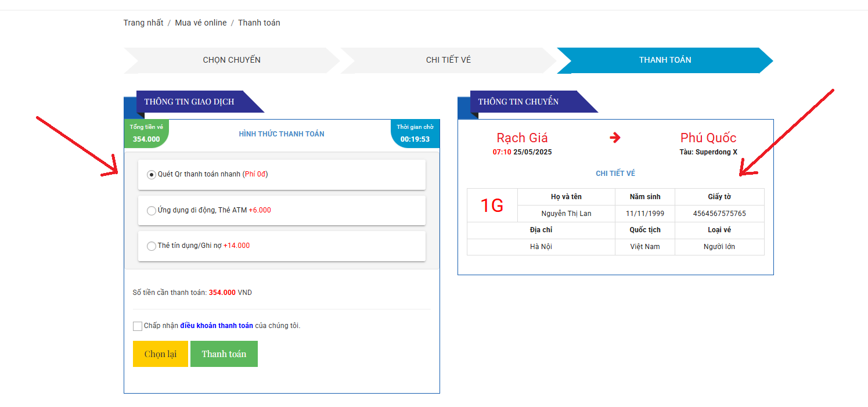
Task: Click Giấy tờ column header
Action: click(x=719, y=197)
